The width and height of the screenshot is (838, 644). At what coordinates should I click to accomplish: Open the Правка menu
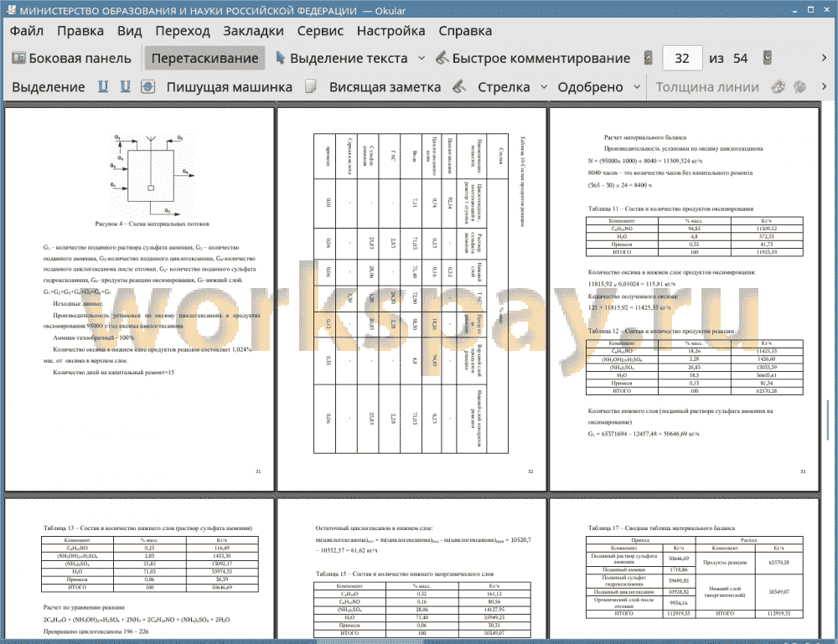tap(80, 31)
